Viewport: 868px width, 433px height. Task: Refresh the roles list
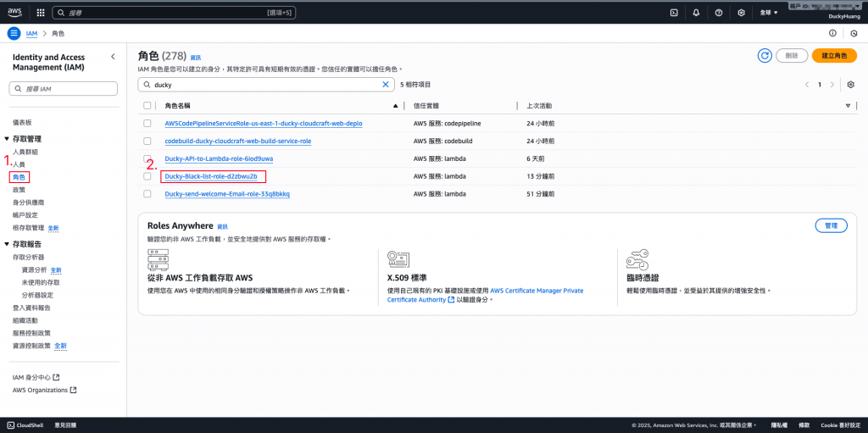pos(765,55)
